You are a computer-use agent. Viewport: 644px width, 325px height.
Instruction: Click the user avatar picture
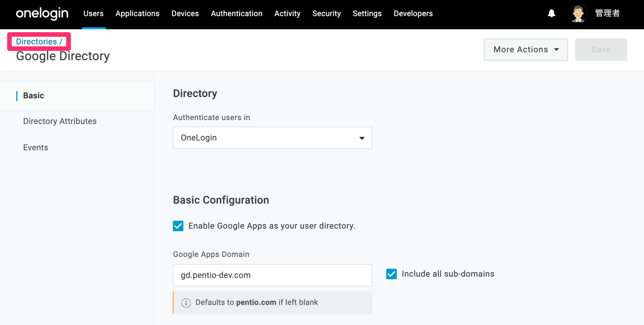click(x=578, y=13)
